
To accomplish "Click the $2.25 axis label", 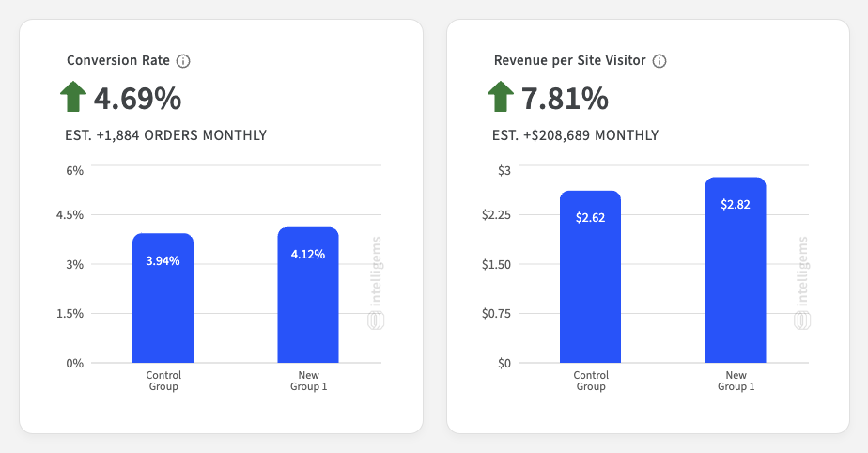I will click(x=496, y=215).
